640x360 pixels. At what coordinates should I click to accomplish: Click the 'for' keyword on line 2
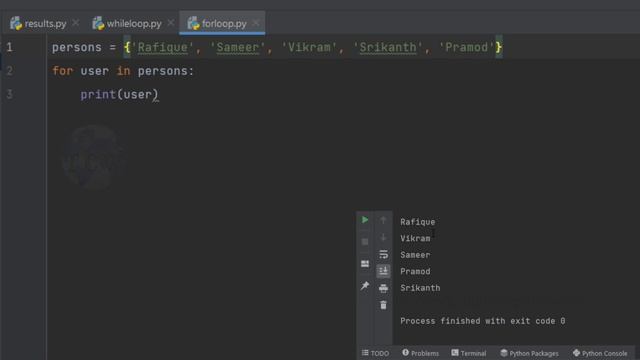62,71
